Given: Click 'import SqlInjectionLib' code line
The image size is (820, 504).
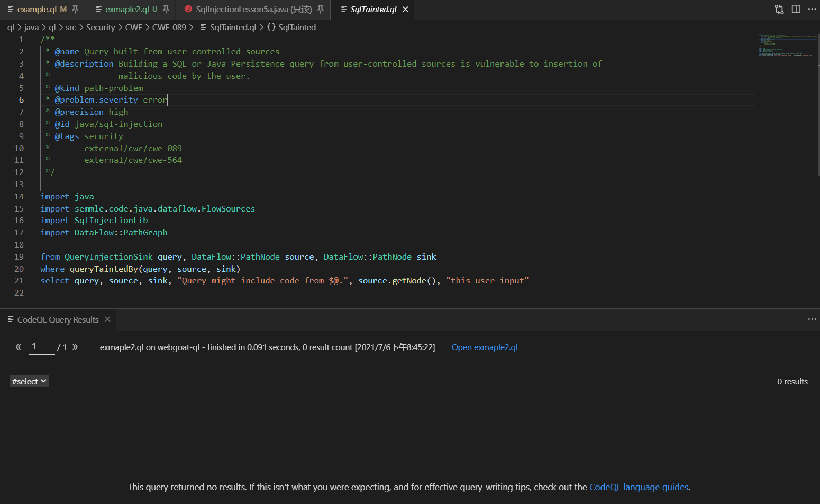Looking at the screenshot, I should coord(94,221).
